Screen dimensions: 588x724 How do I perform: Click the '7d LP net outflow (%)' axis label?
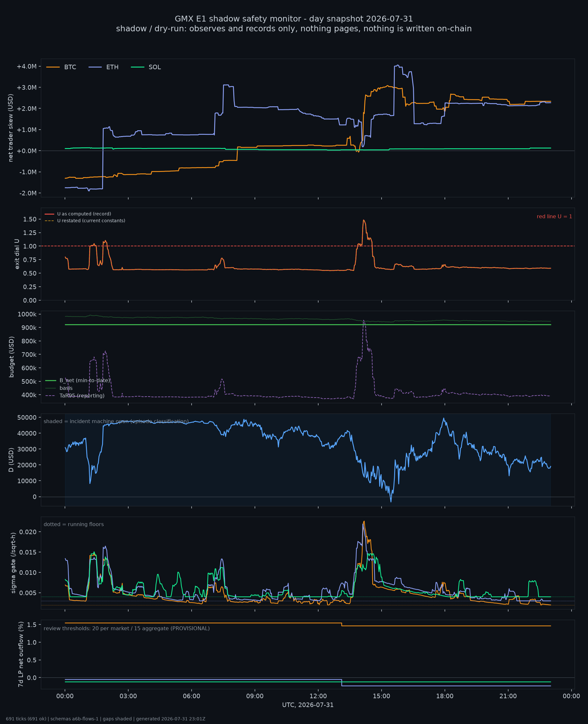pos(21,654)
